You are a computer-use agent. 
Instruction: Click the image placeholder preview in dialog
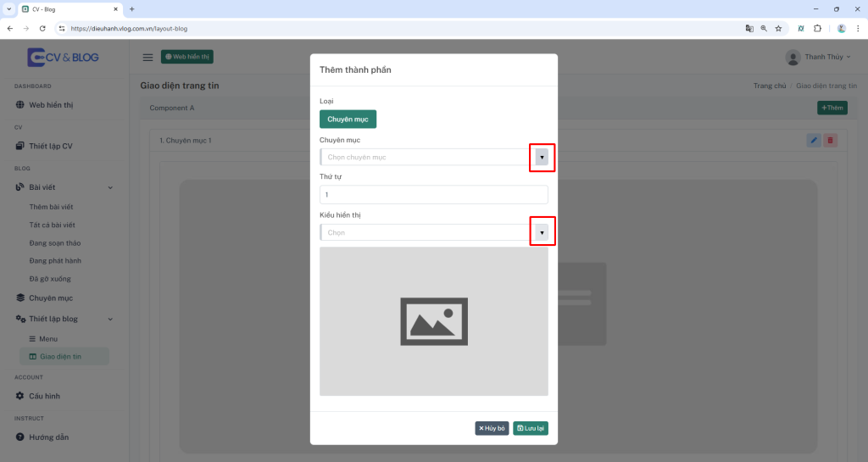(433, 321)
